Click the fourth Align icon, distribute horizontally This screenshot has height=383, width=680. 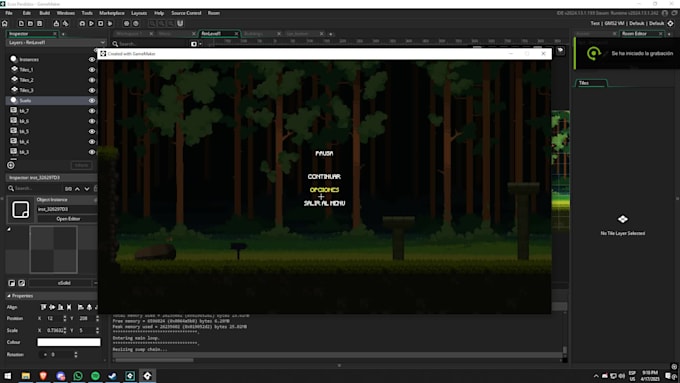(x=69, y=307)
